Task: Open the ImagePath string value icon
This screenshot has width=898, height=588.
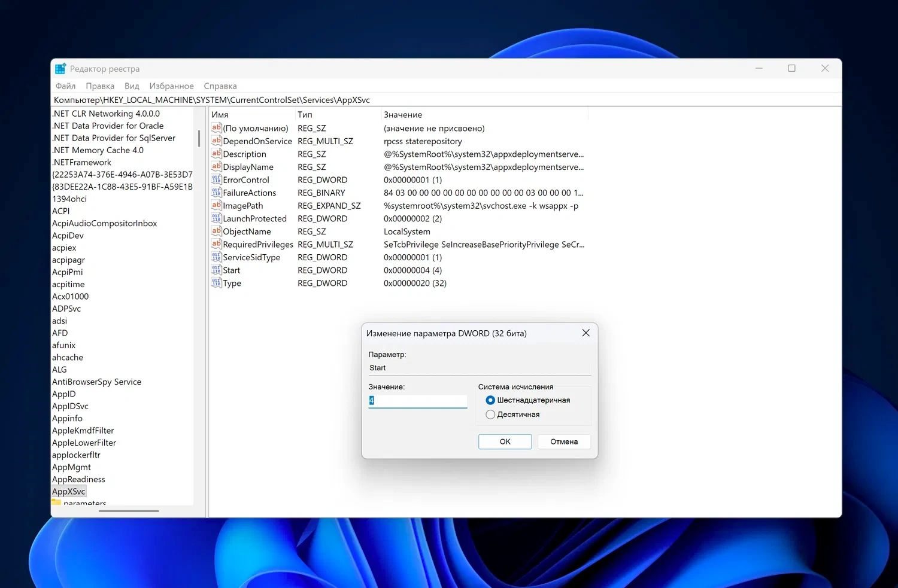Action: [216, 205]
